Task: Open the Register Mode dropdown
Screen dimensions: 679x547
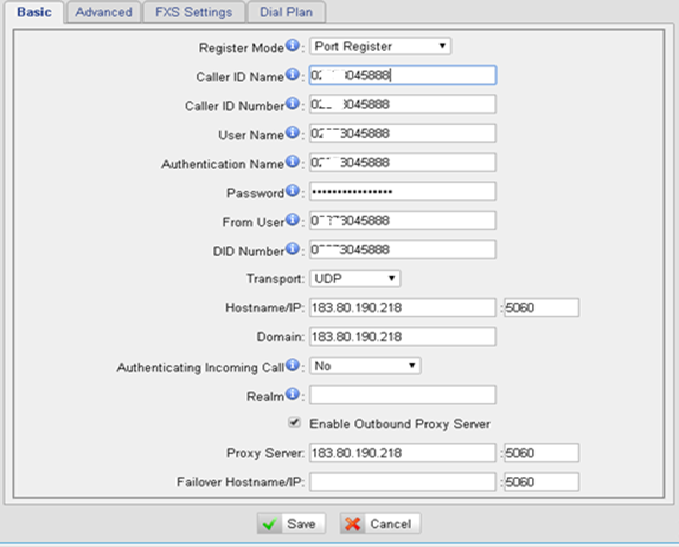Action: point(380,46)
